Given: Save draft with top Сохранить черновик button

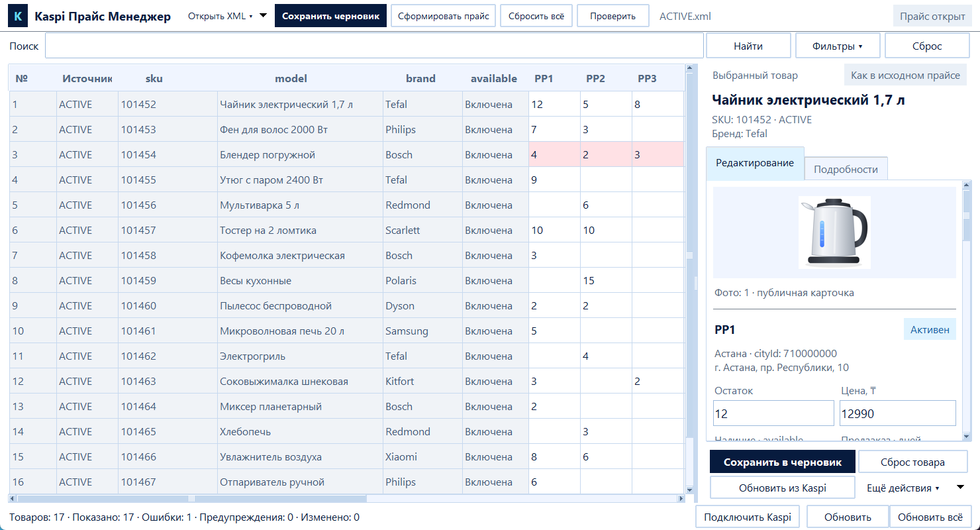Looking at the screenshot, I should [x=330, y=17].
